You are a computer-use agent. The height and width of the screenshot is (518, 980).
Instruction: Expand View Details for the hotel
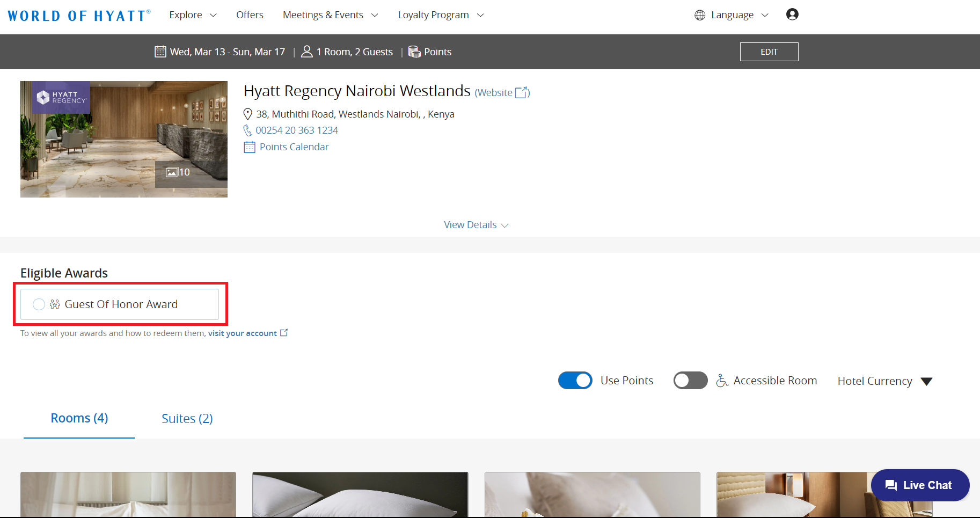(x=476, y=225)
